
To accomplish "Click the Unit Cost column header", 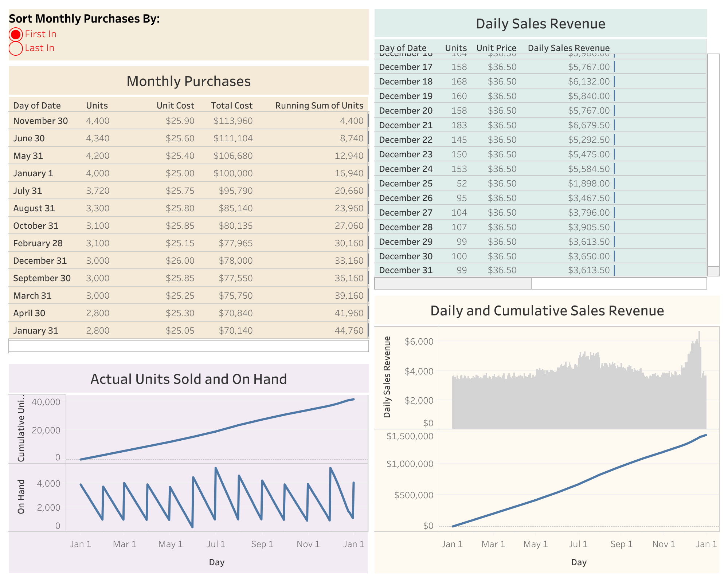I will (x=175, y=106).
